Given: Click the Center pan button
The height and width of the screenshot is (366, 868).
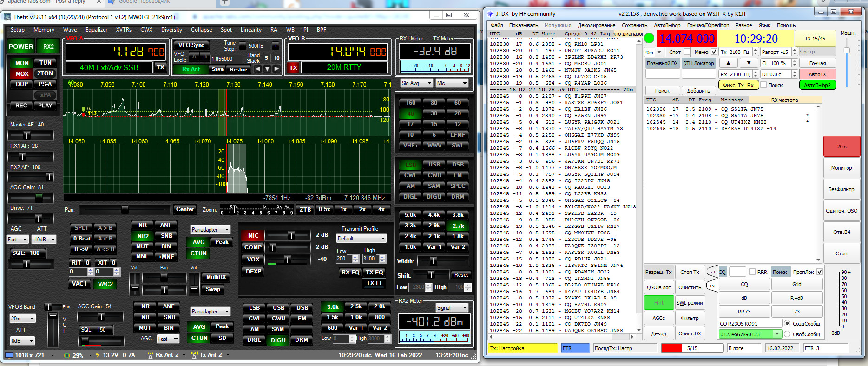Looking at the screenshot, I should click(x=184, y=209).
